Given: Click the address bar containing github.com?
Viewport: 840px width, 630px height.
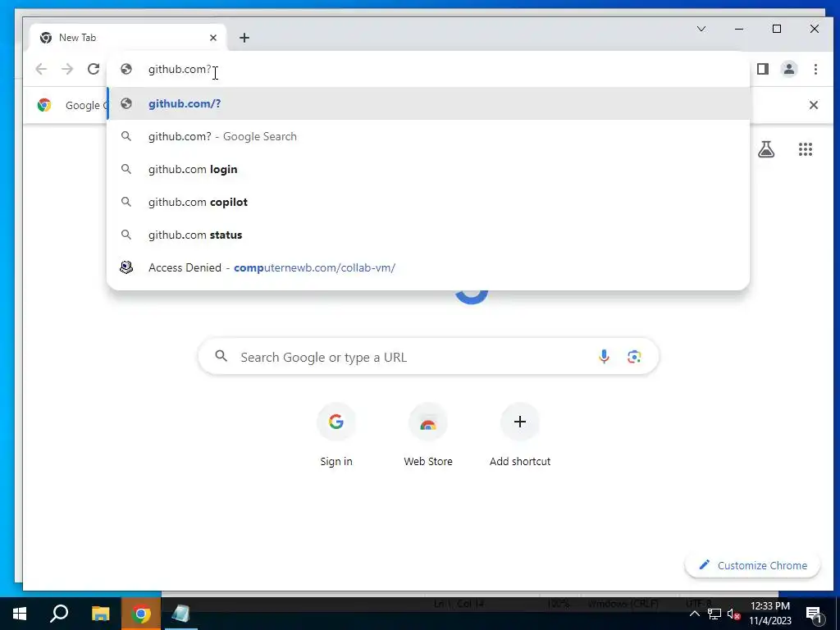Looking at the screenshot, I should pos(428,69).
